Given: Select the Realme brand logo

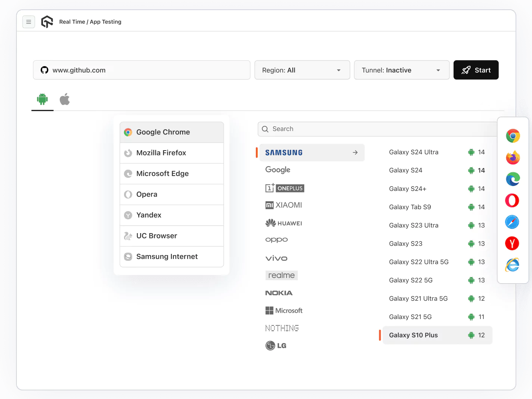Looking at the screenshot, I should [281, 275].
